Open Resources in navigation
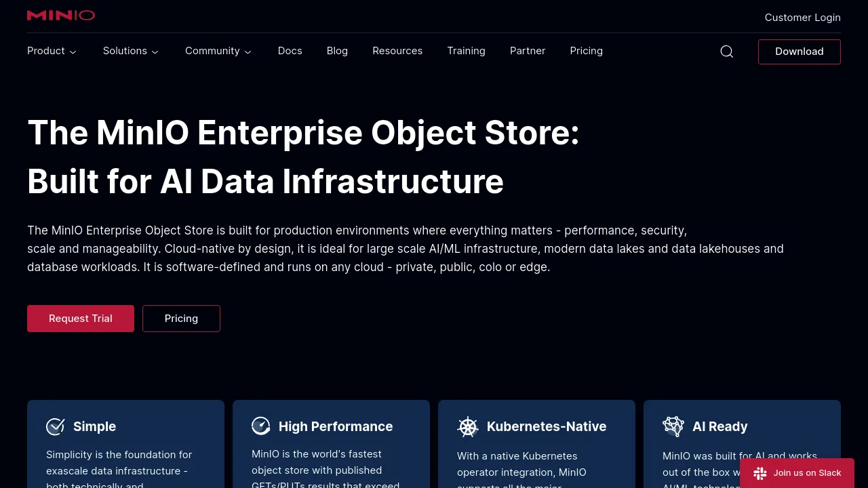The image size is (868, 488). (x=397, y=51)
